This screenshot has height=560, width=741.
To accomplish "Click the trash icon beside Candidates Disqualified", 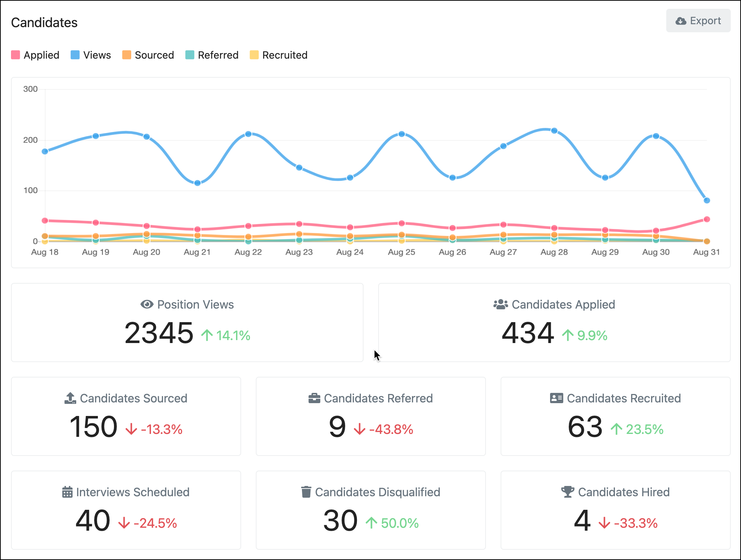I will point(306,492).
